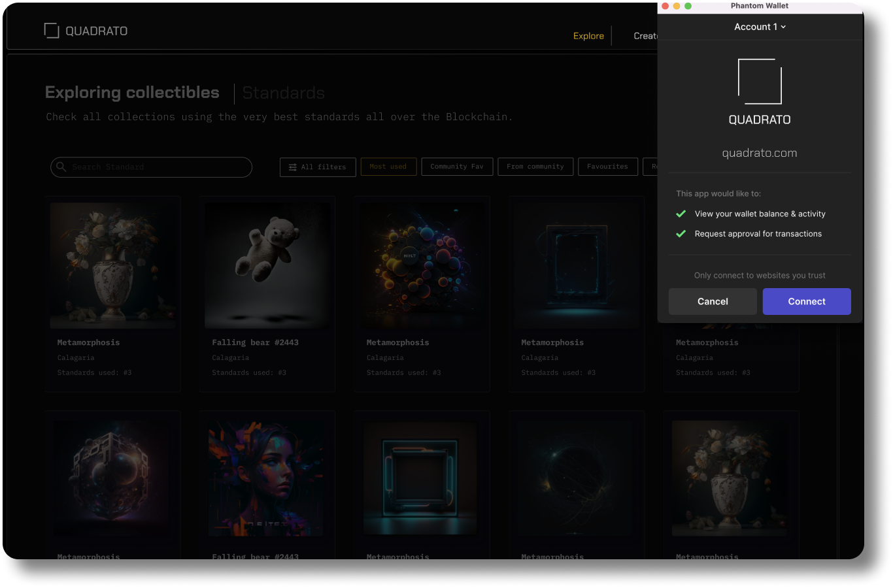Open the teddy bear artwork in the top row
The image size is (893, 588).
267,265
